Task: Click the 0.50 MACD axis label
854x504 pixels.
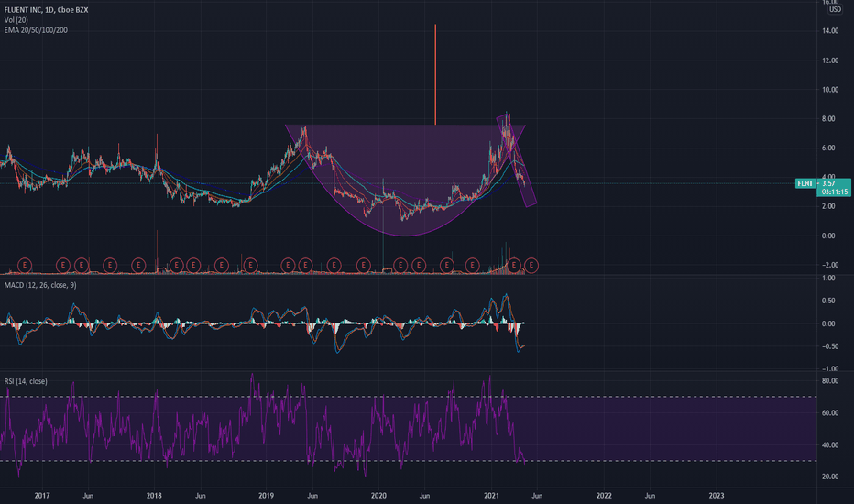Action: coord(828,301)
